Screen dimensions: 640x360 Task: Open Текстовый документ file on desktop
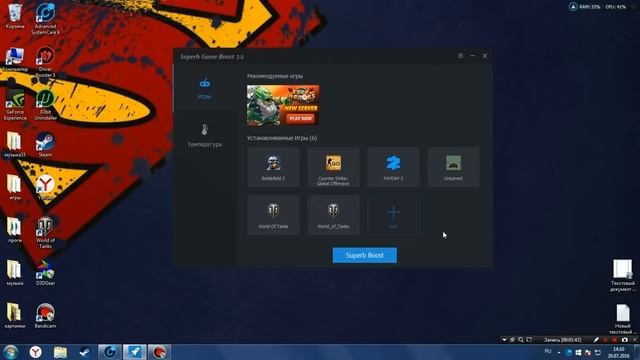[623, 276]
